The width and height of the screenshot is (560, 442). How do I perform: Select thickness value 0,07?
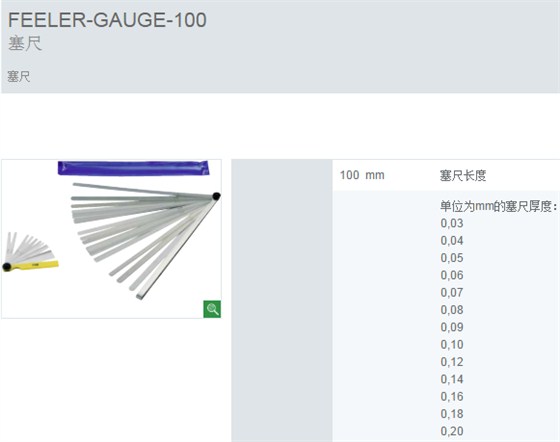coord(452,293)
